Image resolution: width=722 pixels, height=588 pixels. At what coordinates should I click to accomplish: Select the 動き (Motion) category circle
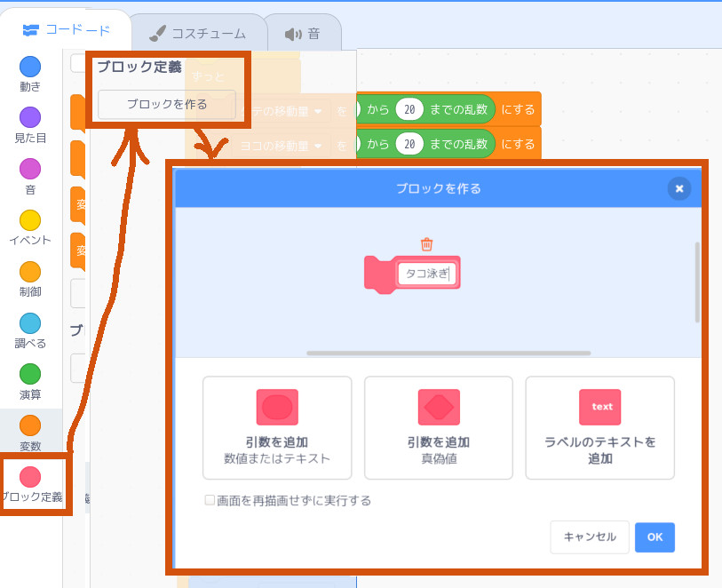(30, 67)
